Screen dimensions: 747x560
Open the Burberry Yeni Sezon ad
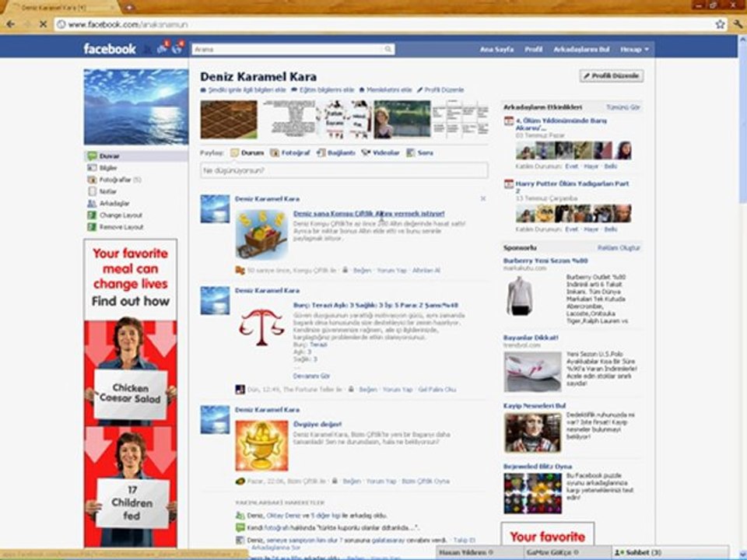click(545, 261)
